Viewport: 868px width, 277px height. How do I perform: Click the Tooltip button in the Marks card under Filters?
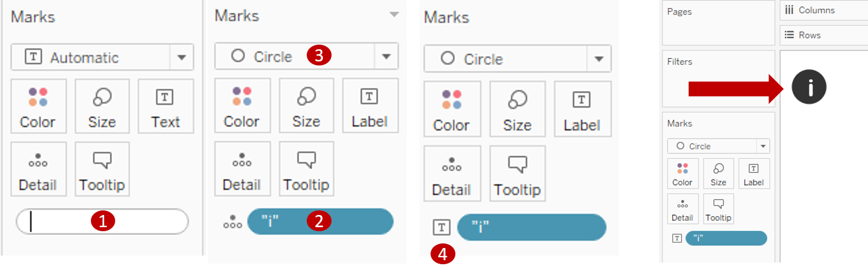point(718,209)
